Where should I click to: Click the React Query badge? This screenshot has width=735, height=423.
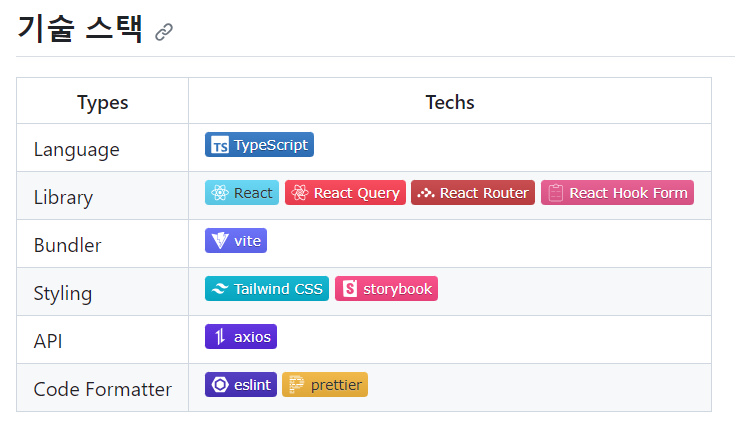(x=345, y=193)
